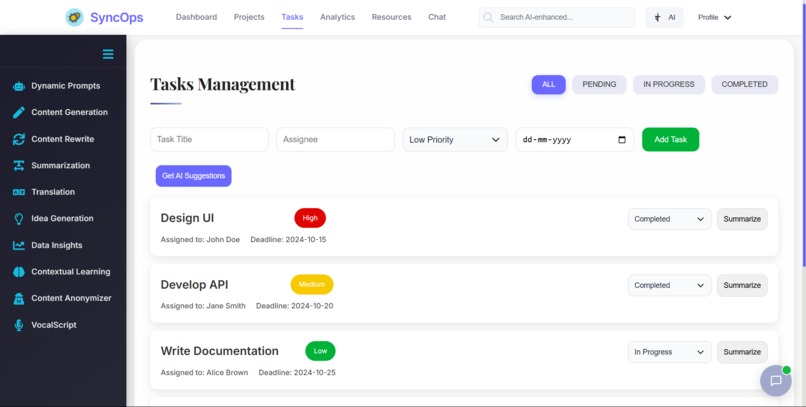
Task: Click the Content Anonymizer mask icon
Action: 19,299
